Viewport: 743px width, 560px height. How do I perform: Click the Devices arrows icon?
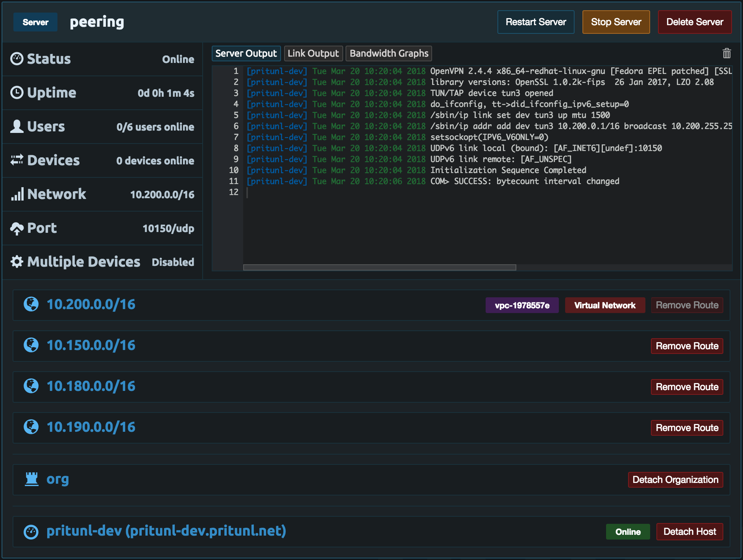tap(17, 160)
